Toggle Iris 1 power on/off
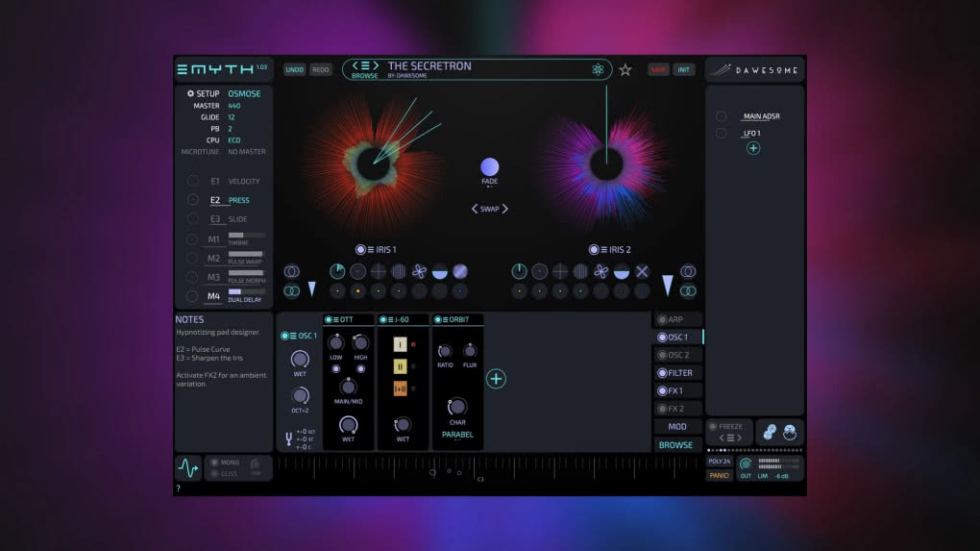The width and height of the screenshot is (980, 551). pos(360,250)
